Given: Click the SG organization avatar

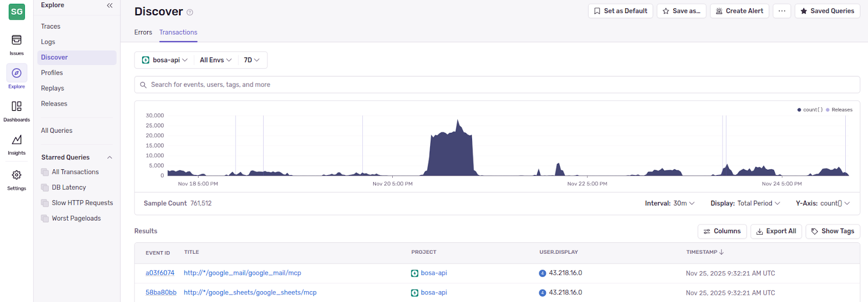Looking at the screenshot, I should point(17,11).
